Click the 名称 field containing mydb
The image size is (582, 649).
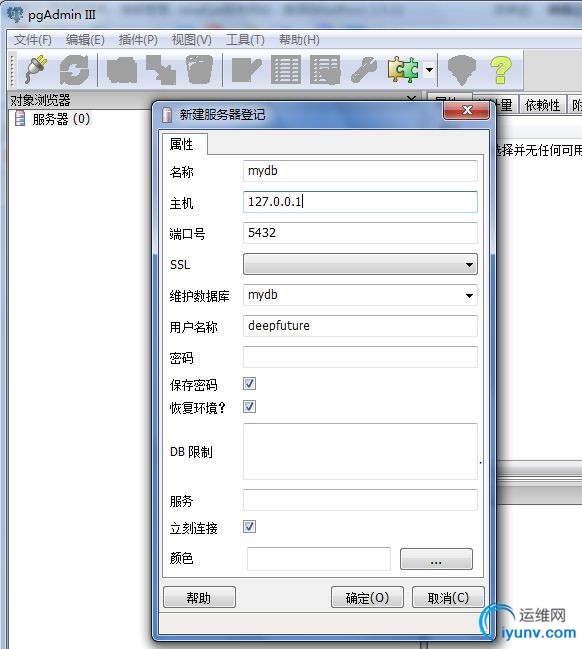(360, 171)
